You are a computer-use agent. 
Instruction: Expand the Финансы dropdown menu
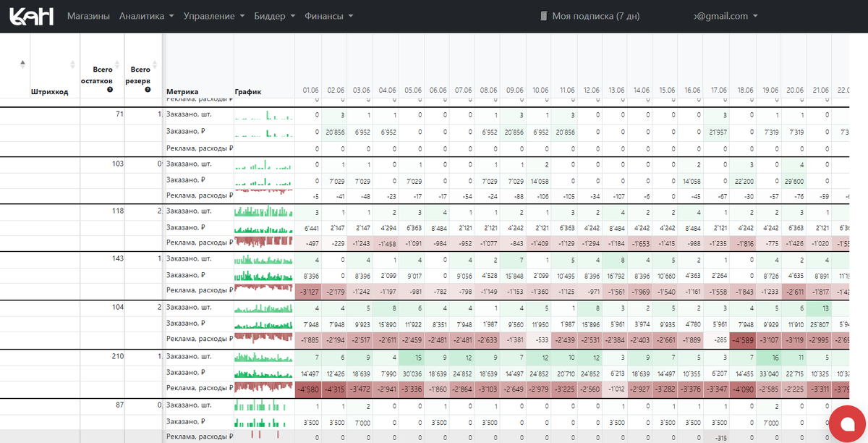click(x=329, y=16)
